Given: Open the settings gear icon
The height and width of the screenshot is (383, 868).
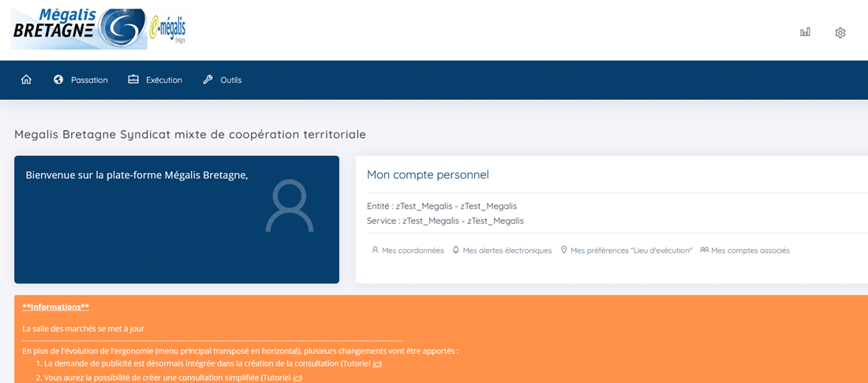Looking at the screenshot, I should click(840, 32).
